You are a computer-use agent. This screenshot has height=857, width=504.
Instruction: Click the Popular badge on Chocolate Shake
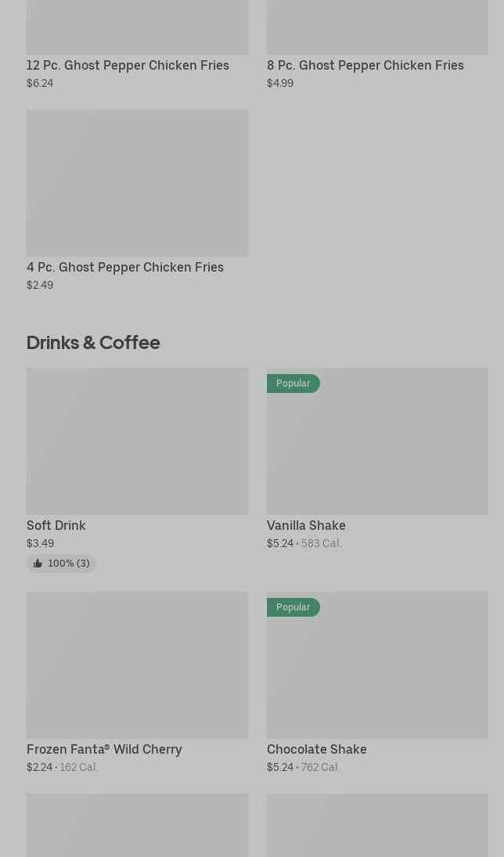tap(293, 607)
